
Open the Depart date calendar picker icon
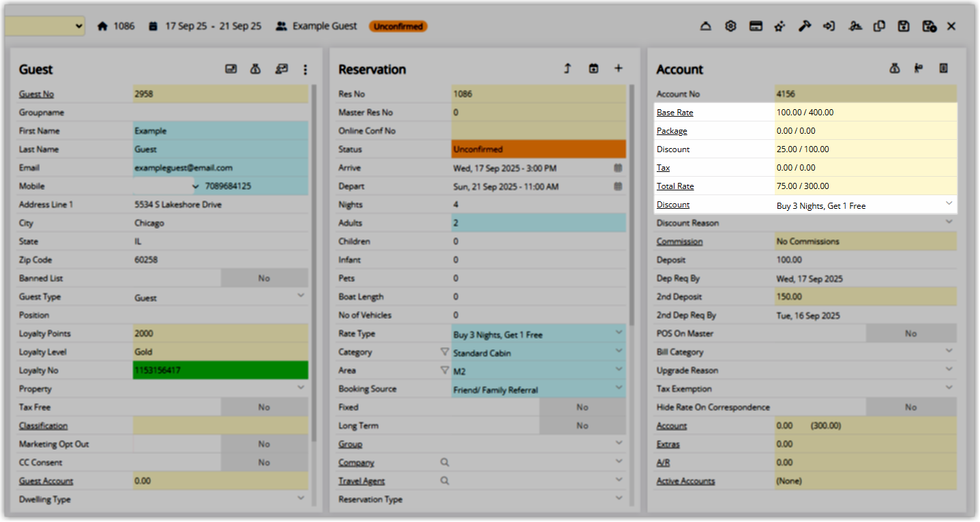tap(618, 186)
